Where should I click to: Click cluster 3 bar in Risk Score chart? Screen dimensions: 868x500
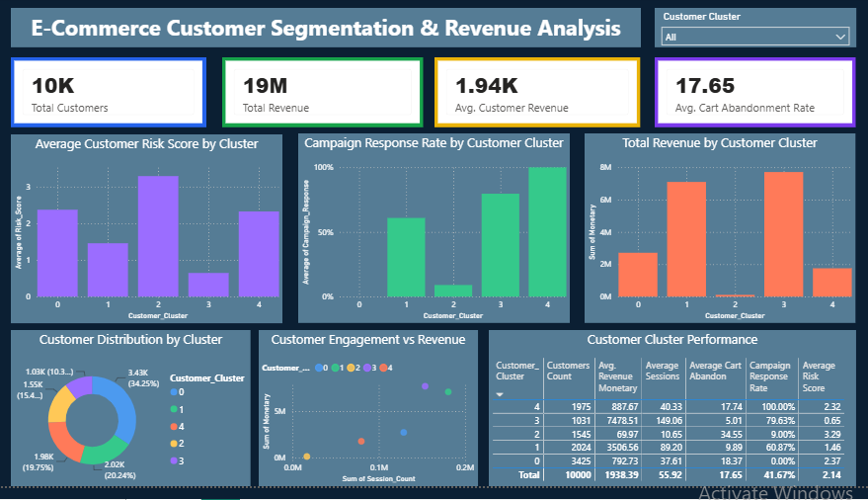[208, 285]
